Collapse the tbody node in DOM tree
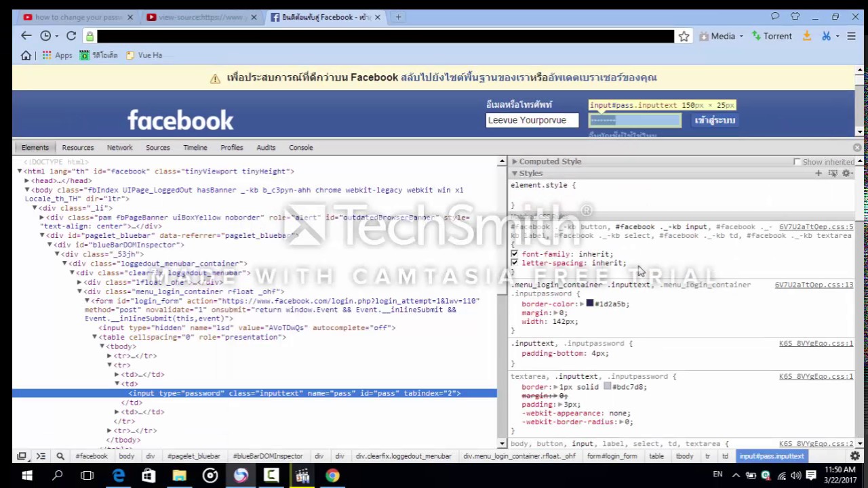The image size is (868, 488). coord(102,346)
